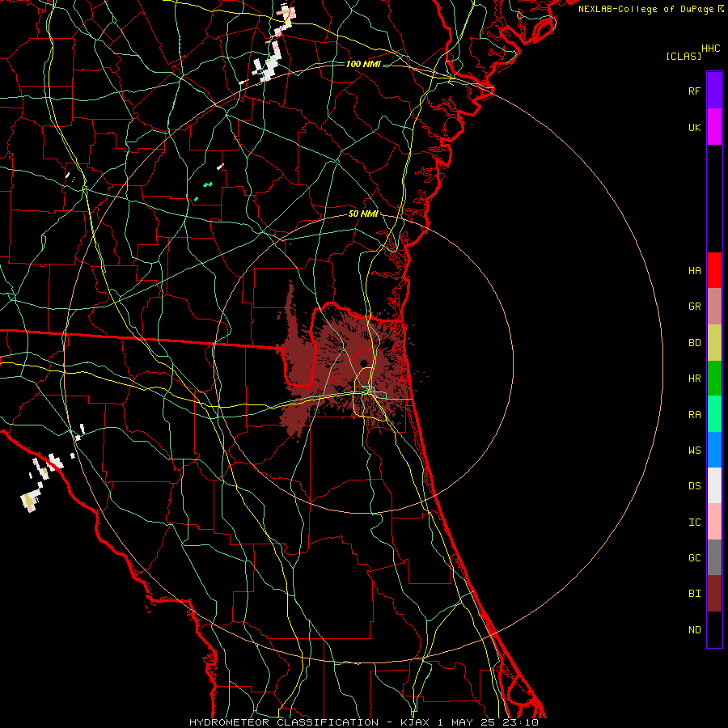728x728 pixels.
Task: Click the black radar site dot
Action: [364, 363]
